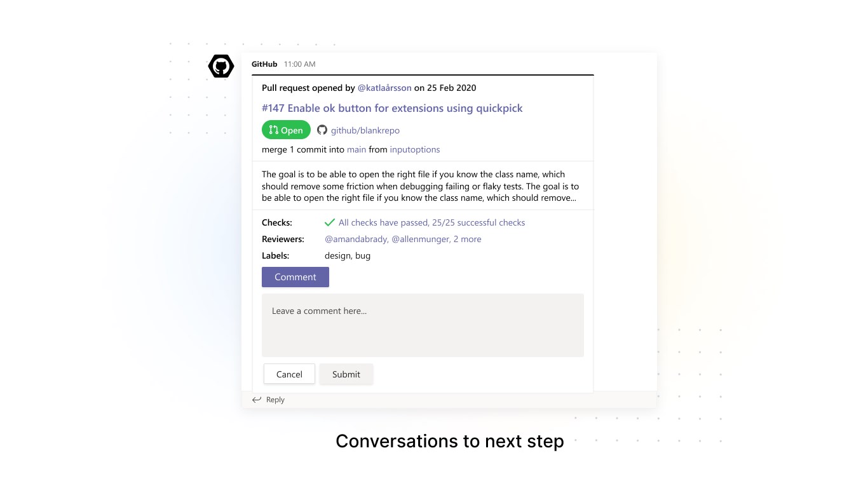Click the @amandabrady reviewer mention
This screenshot has height=488, width=868.
click(x=356, y=239)
